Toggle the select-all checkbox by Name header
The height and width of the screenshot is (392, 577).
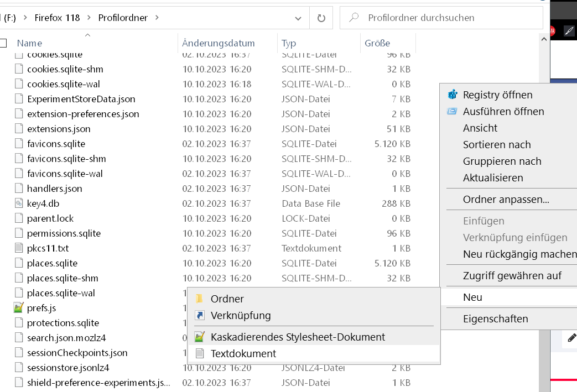click(3, 43)
